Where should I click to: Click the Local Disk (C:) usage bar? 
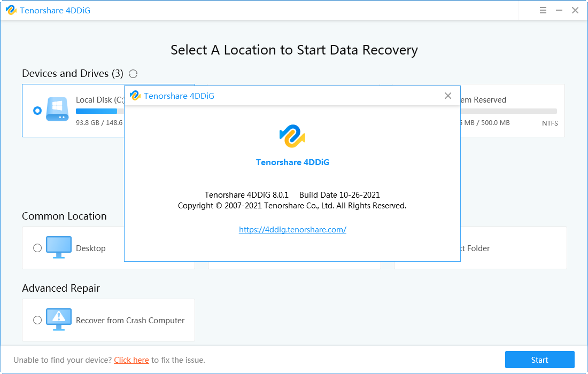pyautogui.click(x=100, y=111)
